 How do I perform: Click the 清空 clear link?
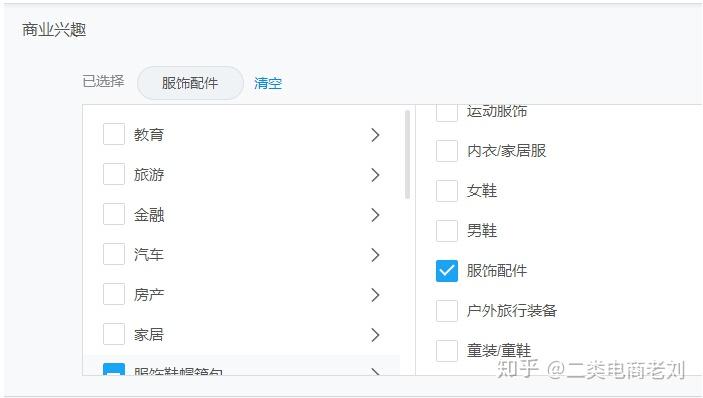coord(268,83)
